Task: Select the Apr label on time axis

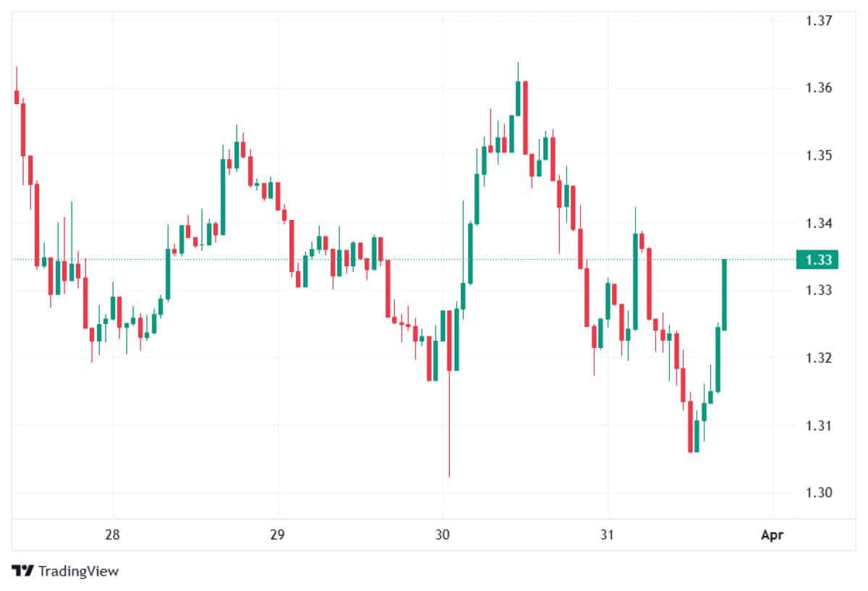Action: point(772,535)
